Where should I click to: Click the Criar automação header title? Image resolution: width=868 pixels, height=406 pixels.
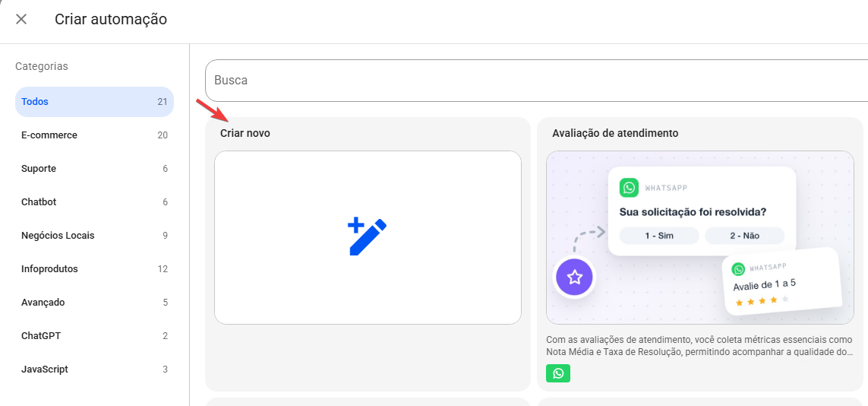111,19
